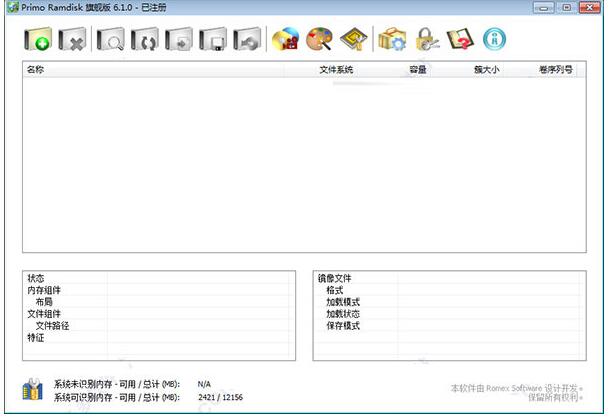The width and height of the screenshot is (609, 418).
Task: Click the N/A memory value
Action: click(204, 384)
